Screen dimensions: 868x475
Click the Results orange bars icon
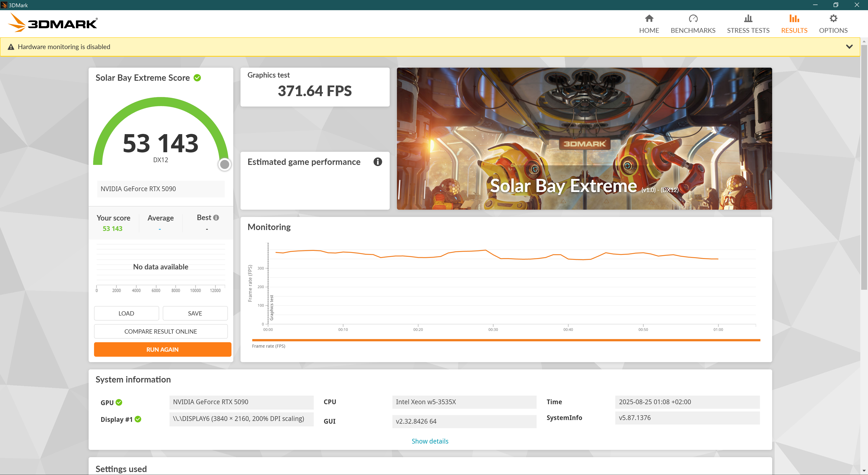pyautogui.click(x=794, y=18)
